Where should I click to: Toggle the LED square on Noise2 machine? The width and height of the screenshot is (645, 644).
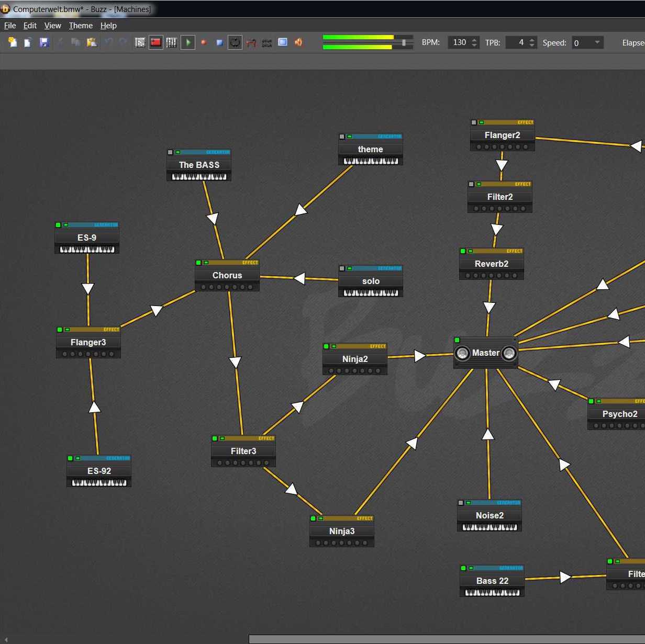[x=461, y=503]
